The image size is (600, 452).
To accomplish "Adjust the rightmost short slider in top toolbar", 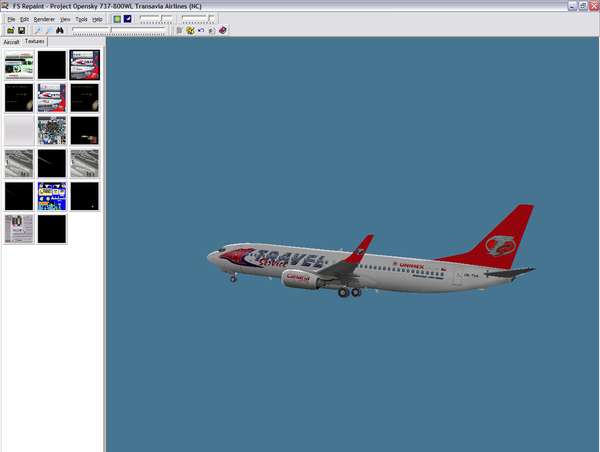I will pyautogui.click(x=199, y=19).
